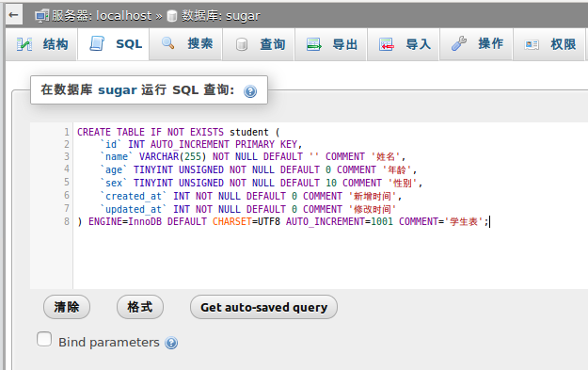Click the 操作 wrench icon
This screenshot has width=588, height=370.
tap(459, 43)
